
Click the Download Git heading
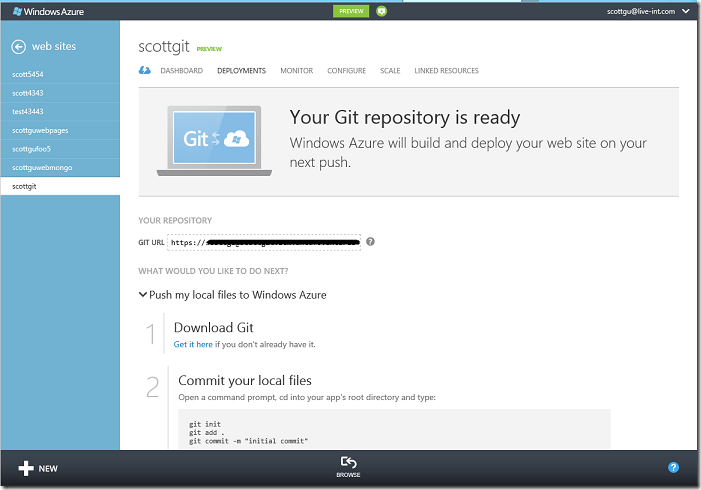[214, 328]
